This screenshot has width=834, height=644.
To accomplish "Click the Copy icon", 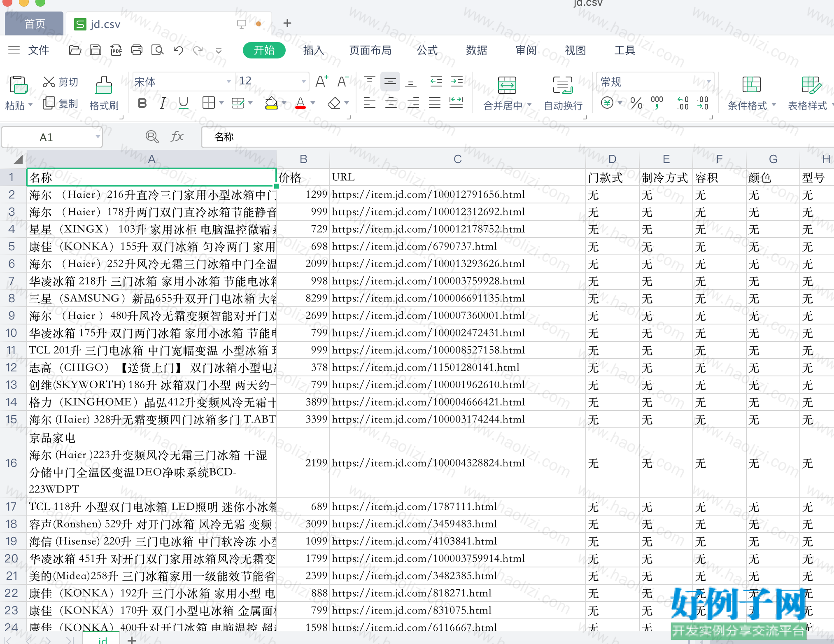I will point(49,103).
